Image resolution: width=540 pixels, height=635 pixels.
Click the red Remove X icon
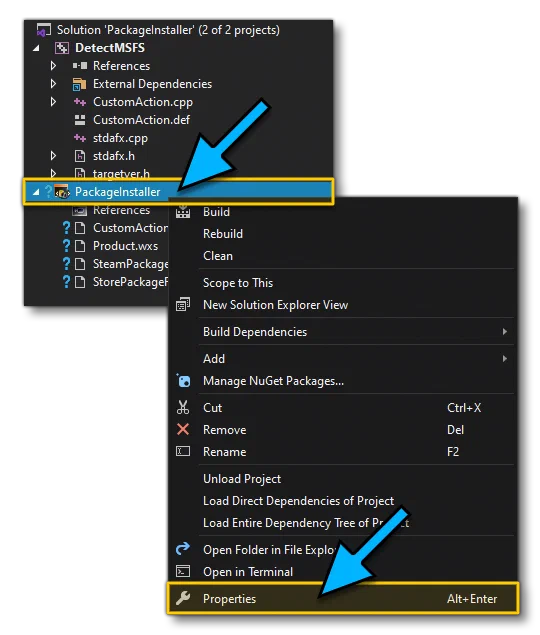click(183, 429)
